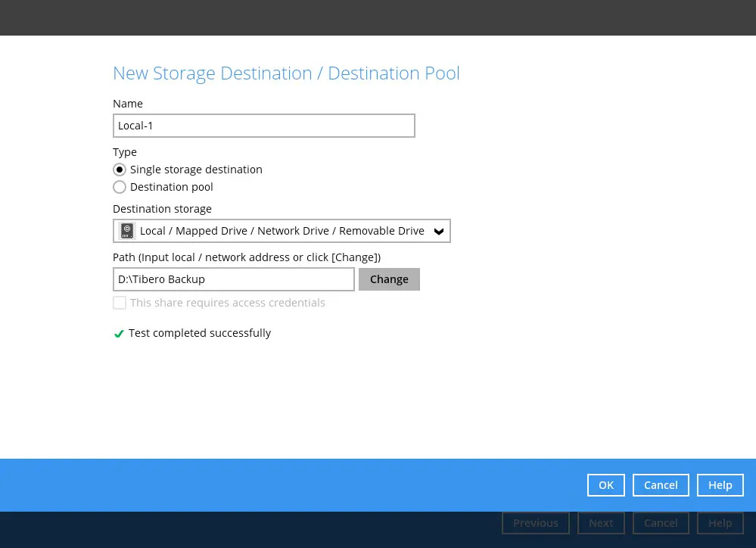Click the 'Test completed successfully' message
The width and height of the screenshot is (756, 548).
[200, 333]
